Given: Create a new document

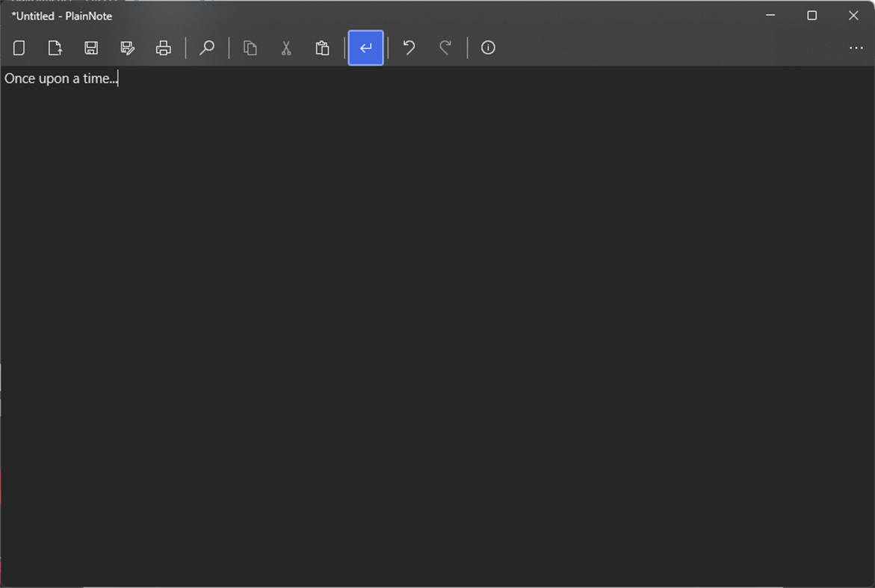Looking at the screenshot, I should [19, 47].
